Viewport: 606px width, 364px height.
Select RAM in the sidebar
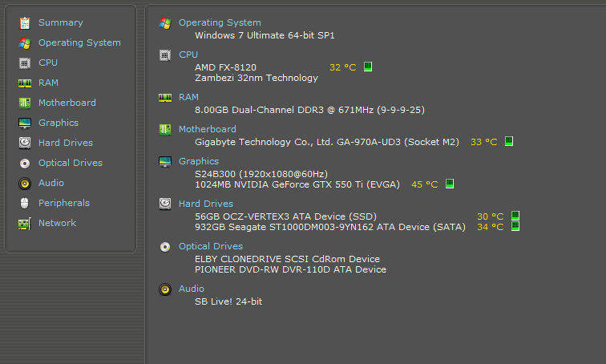pyautogui.click(x=48, y=83)
